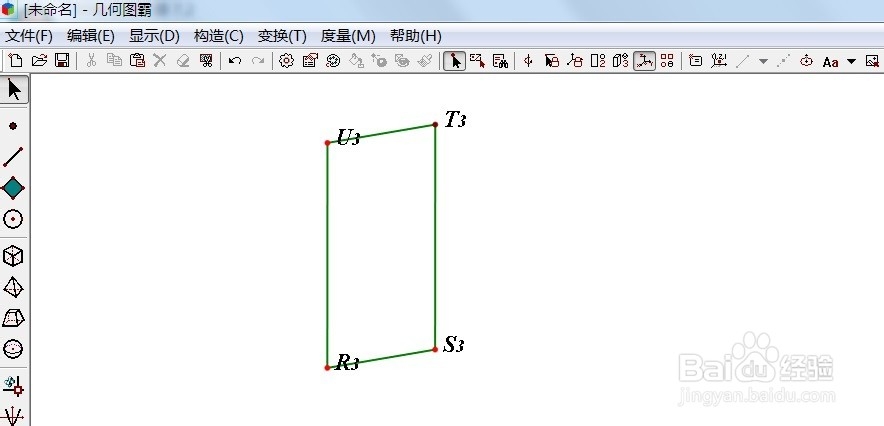The height and width of the screenshot is (426, 884).
Task: Click the eraser icon
Action: click(183, 60)
